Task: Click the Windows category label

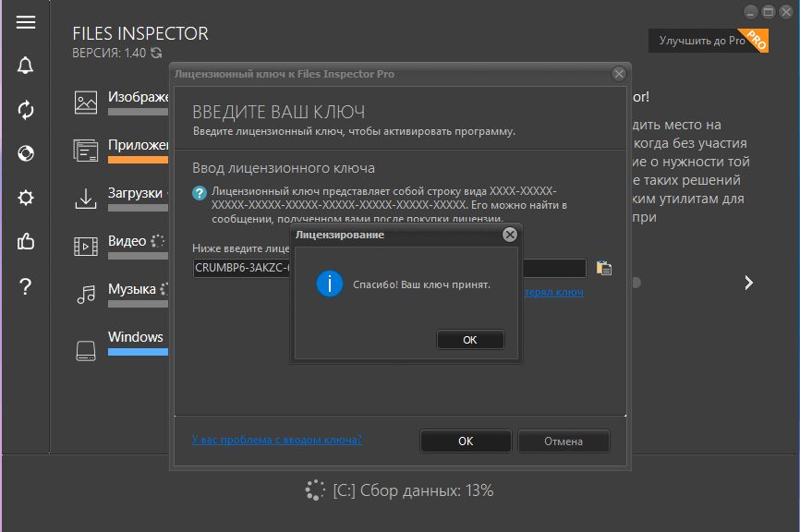Action: point(136,336)
